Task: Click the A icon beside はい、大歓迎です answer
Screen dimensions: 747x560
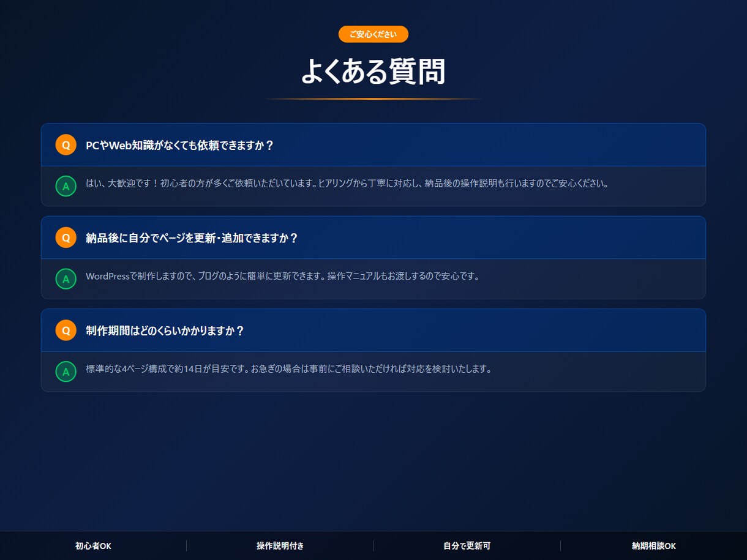Action: pos(66,186)
